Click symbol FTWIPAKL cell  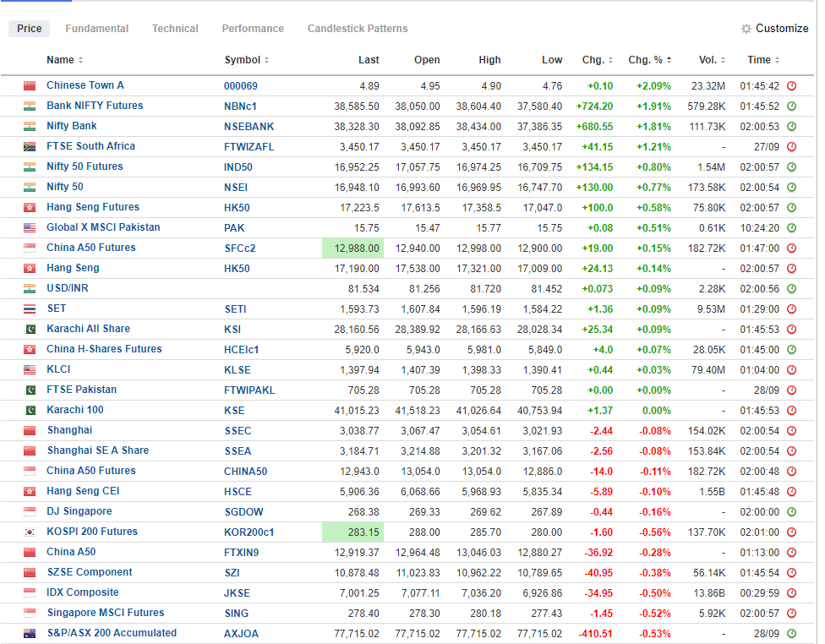pos(249,390)
